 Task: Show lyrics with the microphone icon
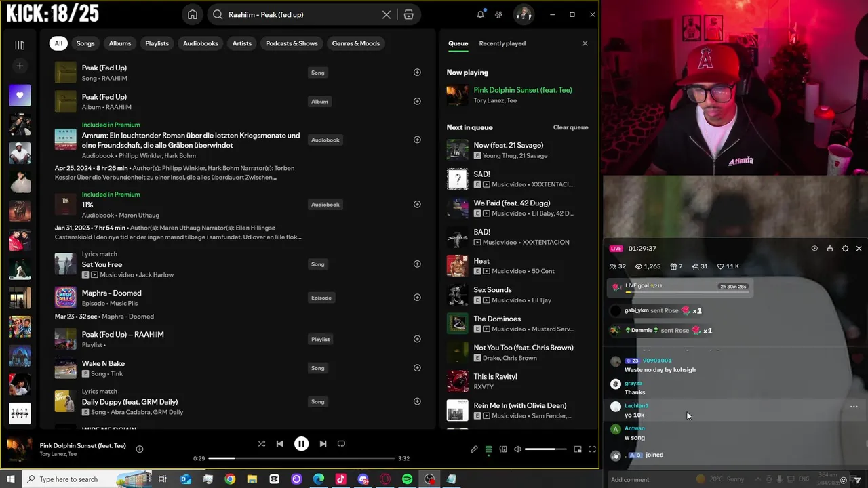pyautogui.click(x=474, y=449)
